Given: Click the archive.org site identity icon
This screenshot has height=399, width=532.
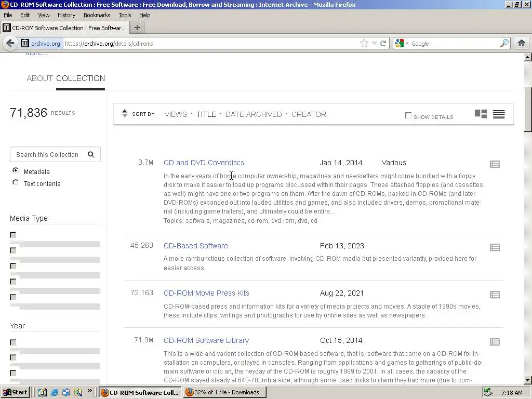Looking at the screenshot, I should (x=25, y=44).
